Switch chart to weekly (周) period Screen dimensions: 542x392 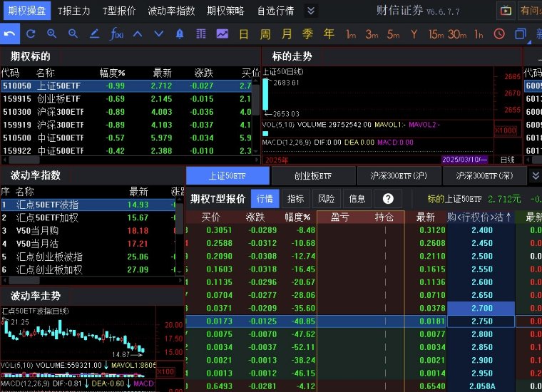point(265,34)
